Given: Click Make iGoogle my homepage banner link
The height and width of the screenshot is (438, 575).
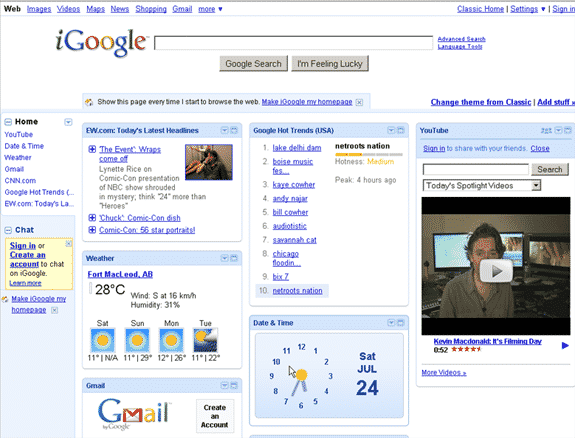Looking at the screenshot, I should click(x=307, y=102).
